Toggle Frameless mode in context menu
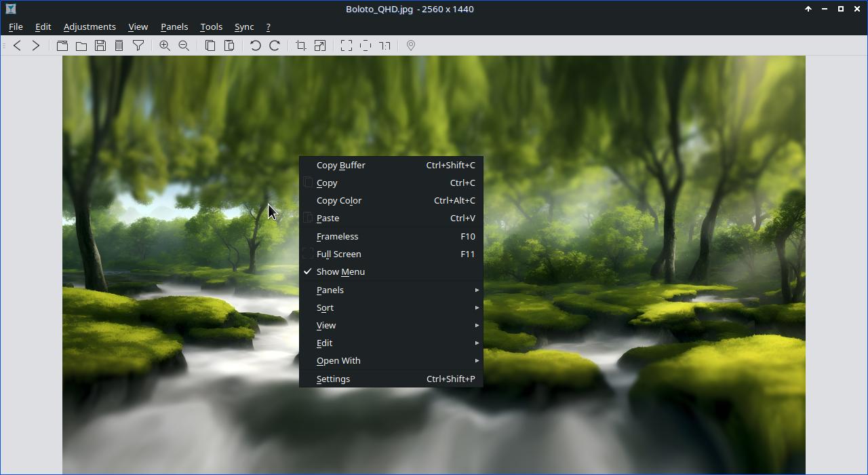Screen dimensions: 868x475 (337, 236)
